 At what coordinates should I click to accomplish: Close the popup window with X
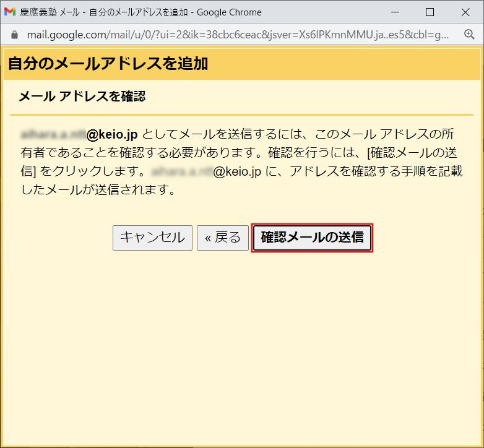coord(463,12)
